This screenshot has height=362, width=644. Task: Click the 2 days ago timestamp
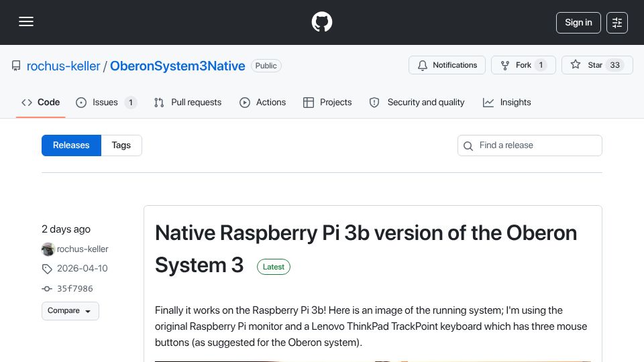click(66, 229)
